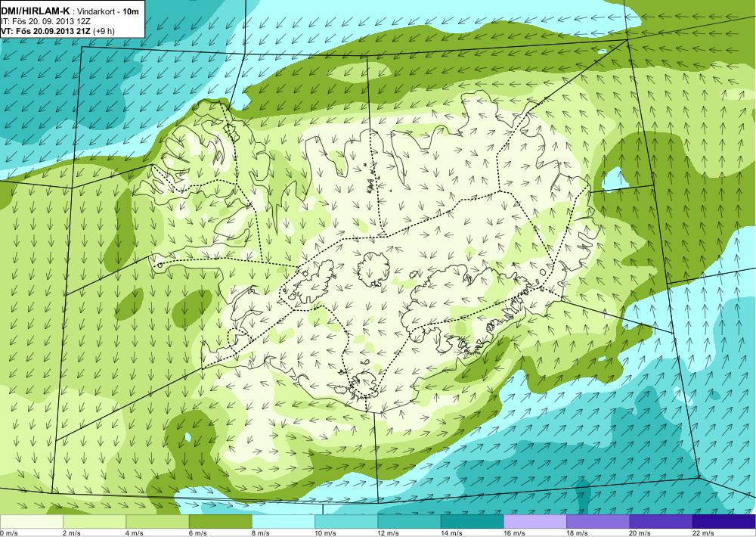
Task: Click the '18 m/s' legend label
Action: (x=577, y=533)
